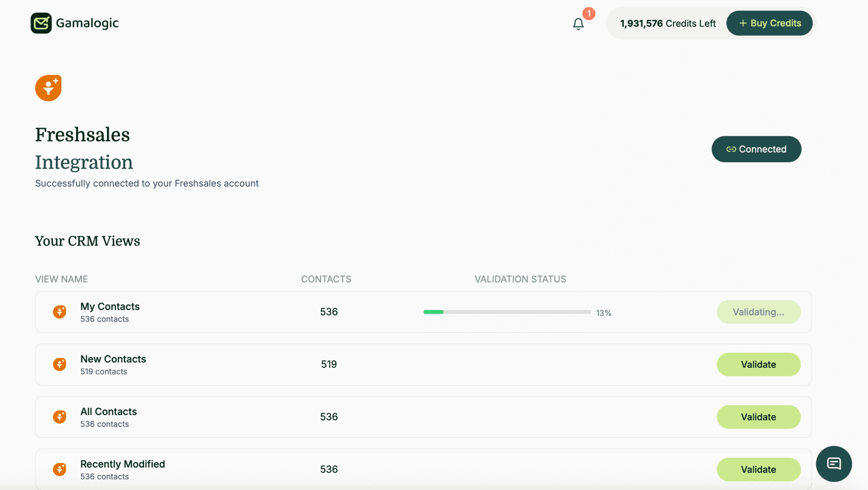Click the Buy Credits button
Viewport: 868px width, 490px height.
click(x=769, y=23)
